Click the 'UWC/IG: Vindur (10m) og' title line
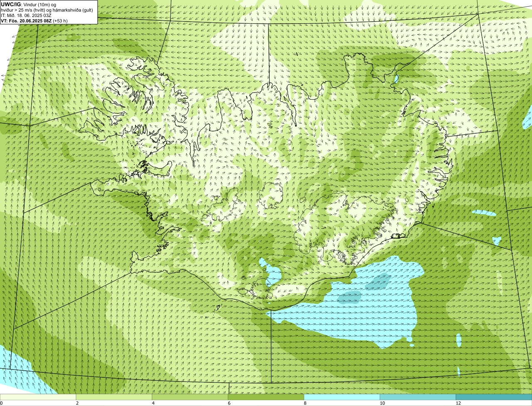 click(x=28, y=4)
